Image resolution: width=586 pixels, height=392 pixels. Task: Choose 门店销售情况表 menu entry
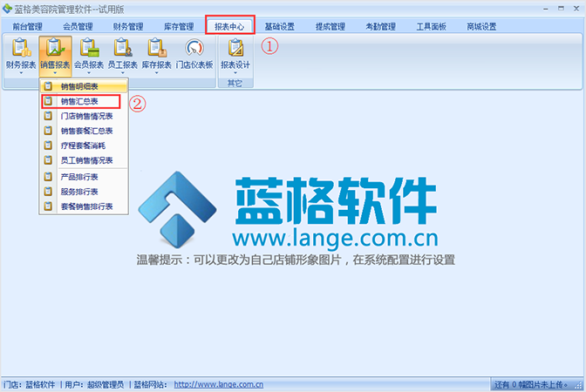point(84,116)
